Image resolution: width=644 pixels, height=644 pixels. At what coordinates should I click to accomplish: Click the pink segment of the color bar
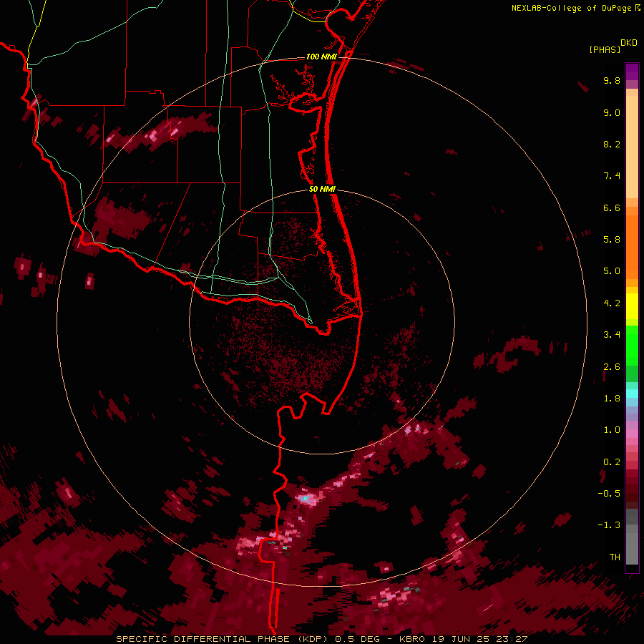click(x=632, y=434)
